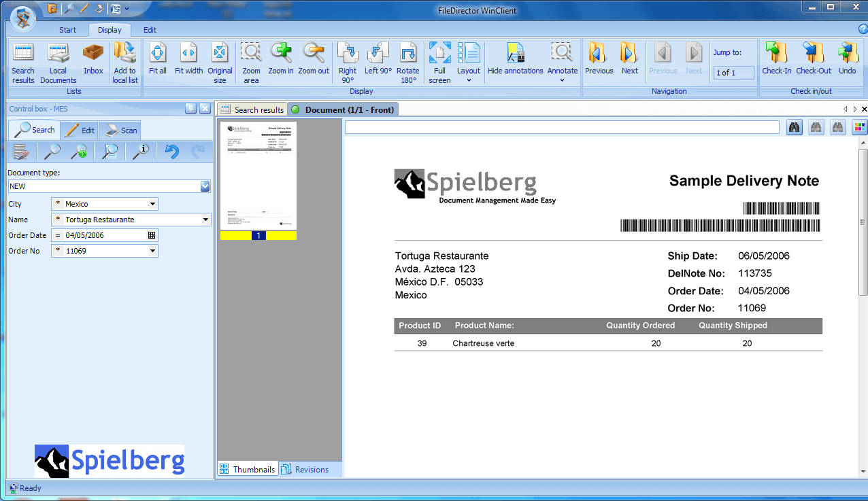Click the search info magnifier icon
This screenshot has width=868, height=501.
pyautogui.click(x=141, y=152)
